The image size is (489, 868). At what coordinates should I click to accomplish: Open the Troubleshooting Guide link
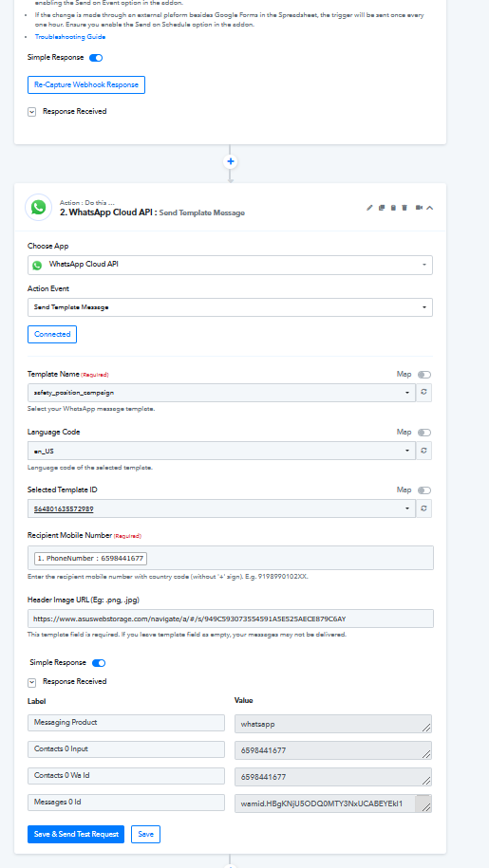[70, 37]
